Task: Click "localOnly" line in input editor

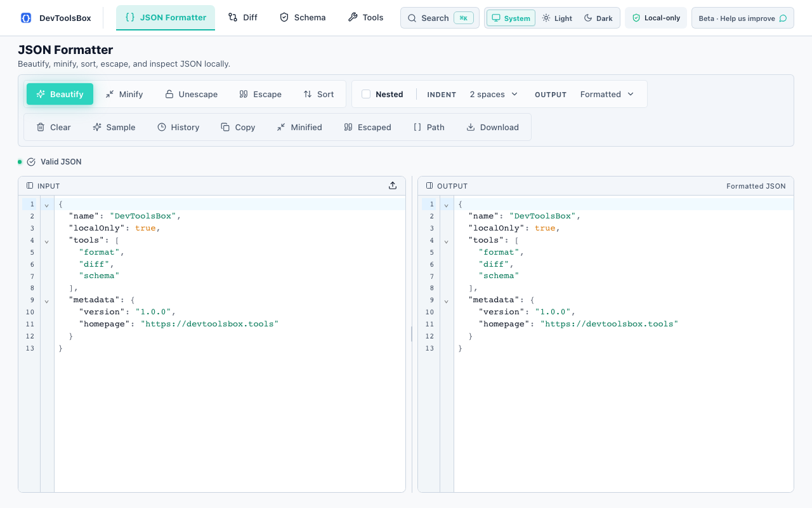Action: [x=230, y=228]
